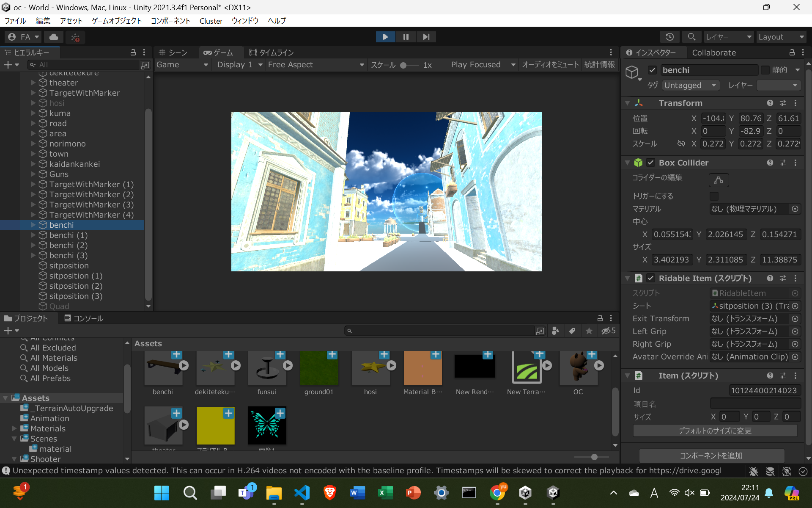Switch to the Console tab
The image size is (812, 508).
[x=84, y=318]
